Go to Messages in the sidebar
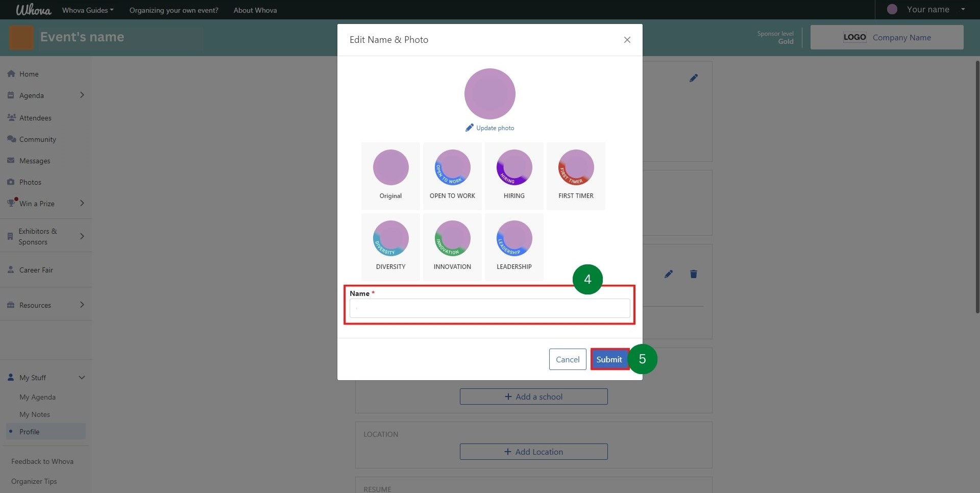This screenshot has height=493, width=980. (35, 161)
